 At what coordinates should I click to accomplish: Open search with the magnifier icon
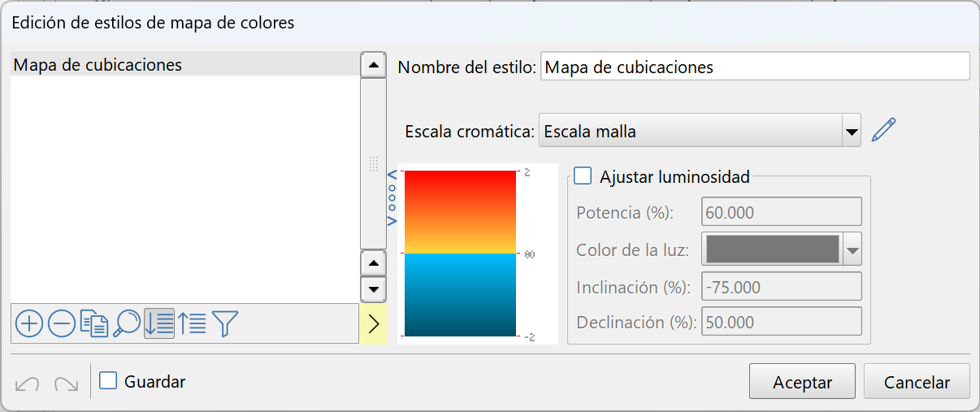coord(127,323)
